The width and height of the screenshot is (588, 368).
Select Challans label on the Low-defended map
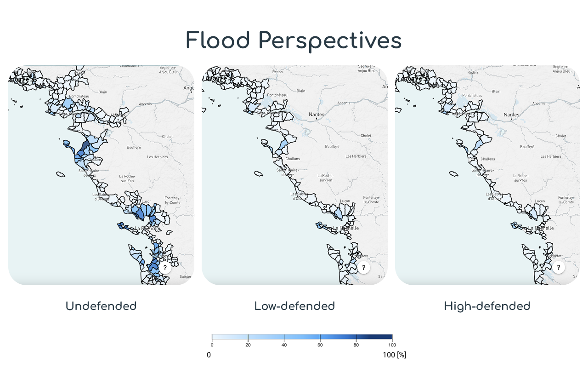(293, 159)
